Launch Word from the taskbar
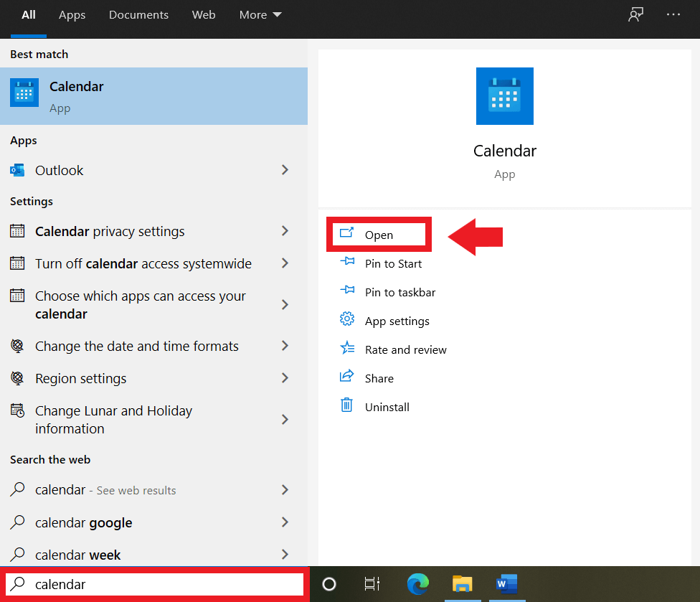Viewport: 700px width, 602px height. (506, 584)
